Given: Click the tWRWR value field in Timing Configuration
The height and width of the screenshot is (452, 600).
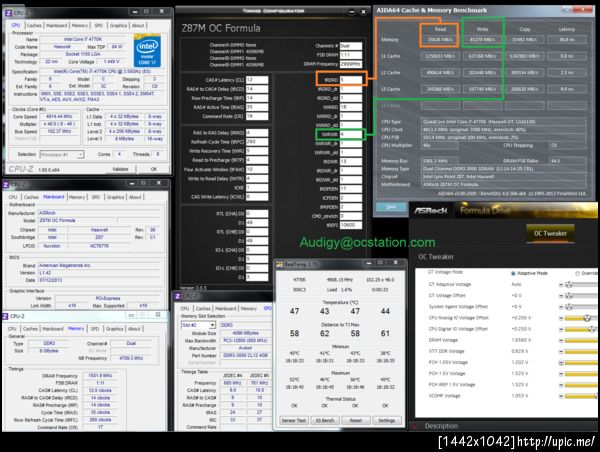Looking at the screenshot, I should (351, 134).
